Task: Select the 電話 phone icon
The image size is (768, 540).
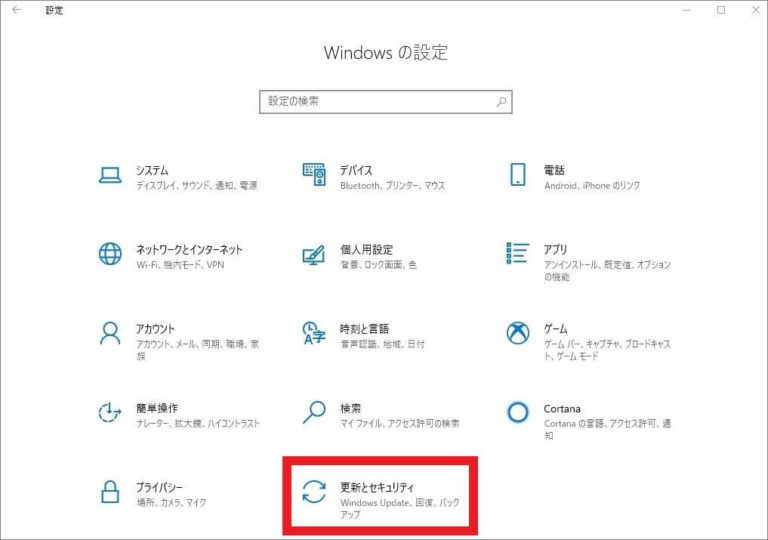Action: 518,175
